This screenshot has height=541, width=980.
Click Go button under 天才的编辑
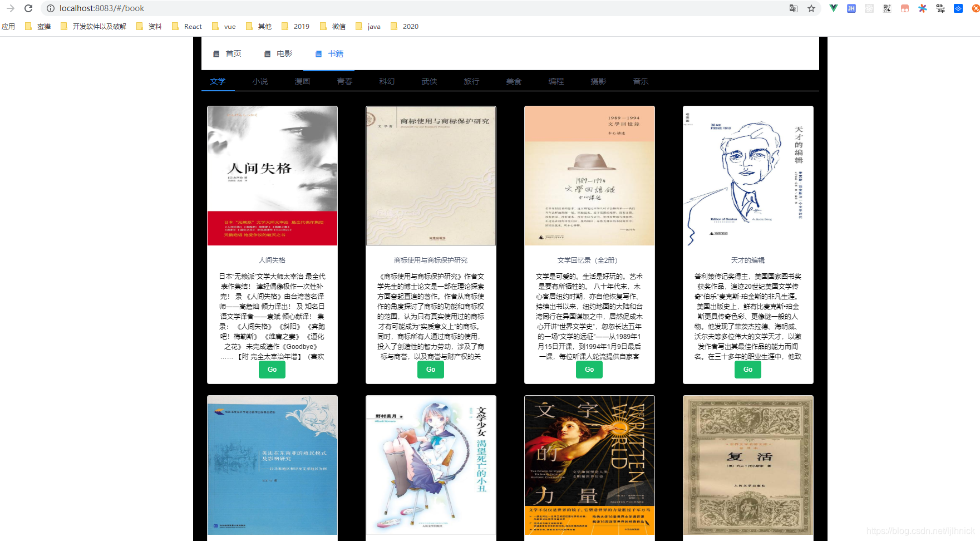pyautogui.click(x=748, y=370)
